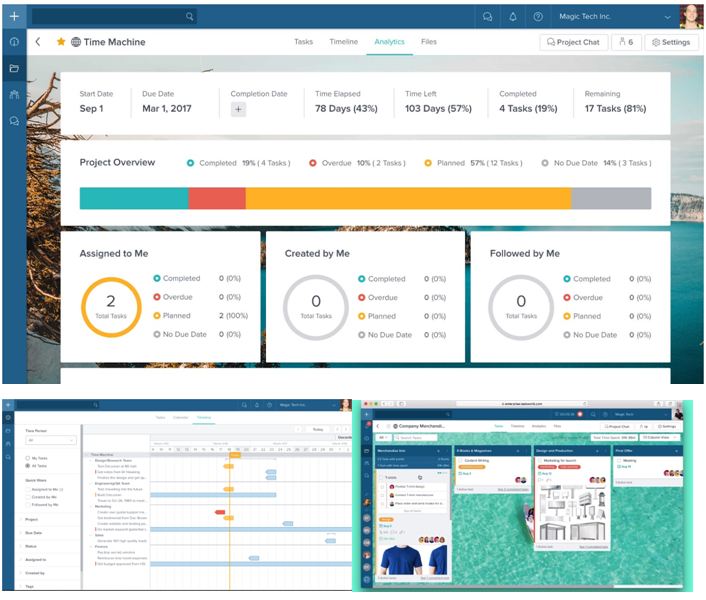Open the Files tab in Time Machine project
This screenshot has height=600, width=706.
click(x=429, y=42)
